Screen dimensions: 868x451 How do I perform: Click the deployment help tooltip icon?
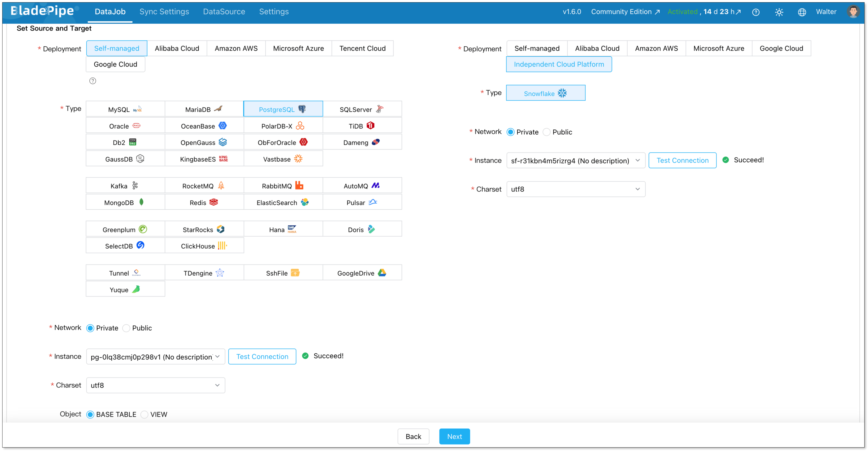coord(93,81)
